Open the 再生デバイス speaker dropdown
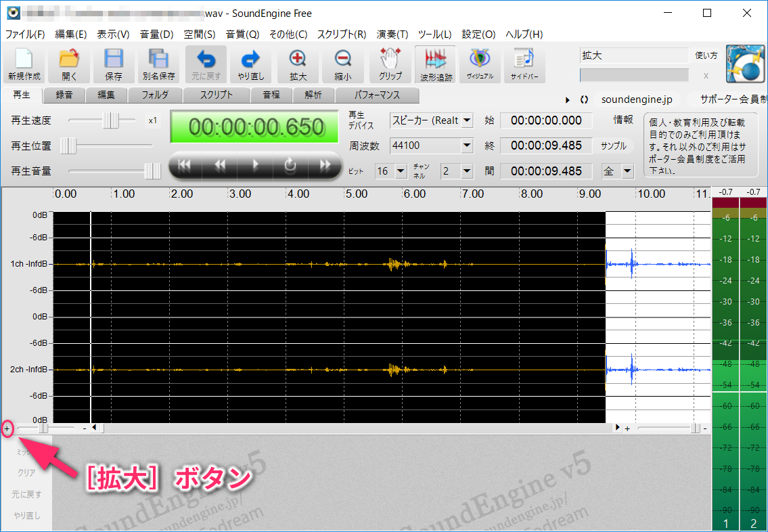Viewport: 768px width, 532px height. 467,120
